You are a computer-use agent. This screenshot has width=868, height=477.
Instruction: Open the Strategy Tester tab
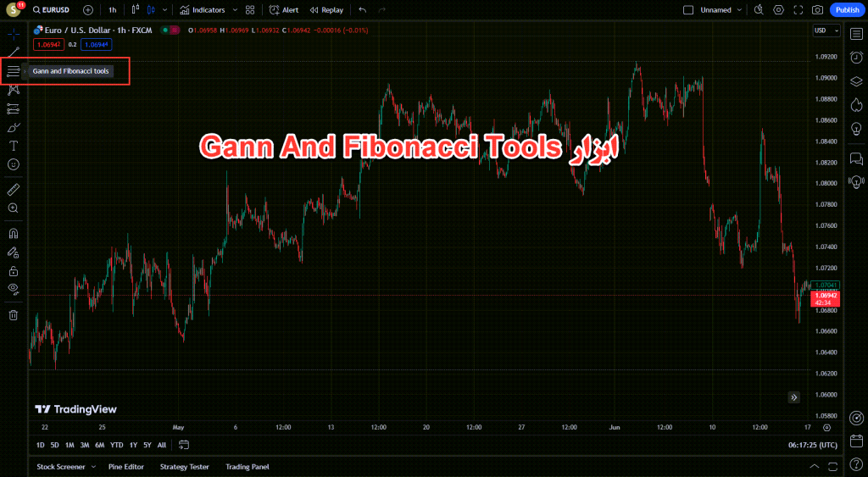pyautogui.click(x=184, y=467)
